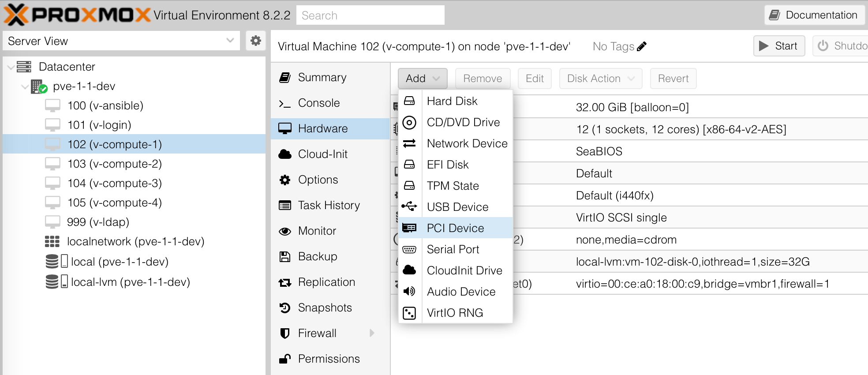The image size is (868, 375).
Task: Open the Documentation link
Action: (814, 15)
